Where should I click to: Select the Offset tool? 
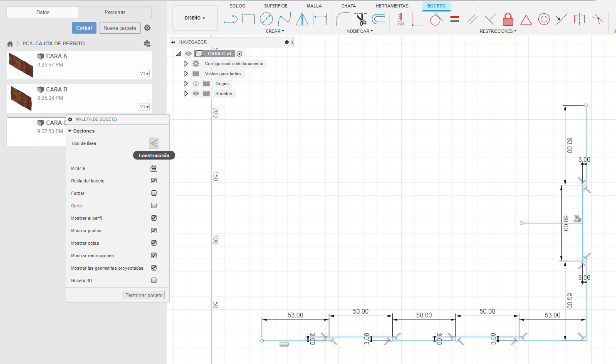tap(379, 19)
